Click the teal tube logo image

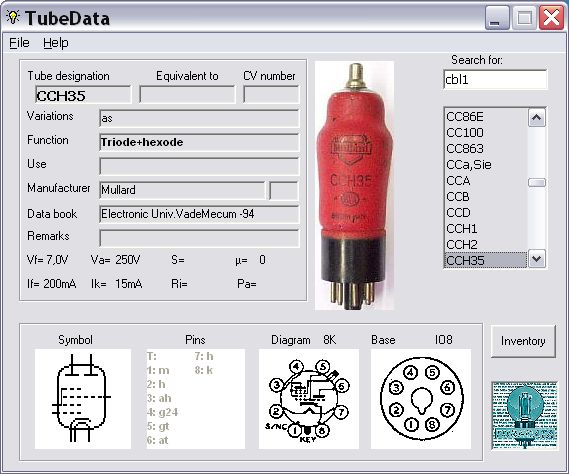coord(525,415)
